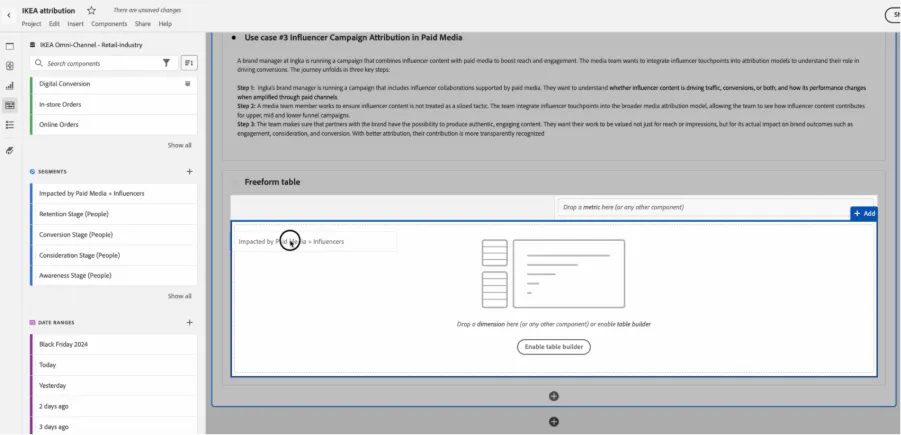The image size is (901, 435).
Task: Open Visualizations bar-chart icon in left rail
Action: click(x=10, y=86)
